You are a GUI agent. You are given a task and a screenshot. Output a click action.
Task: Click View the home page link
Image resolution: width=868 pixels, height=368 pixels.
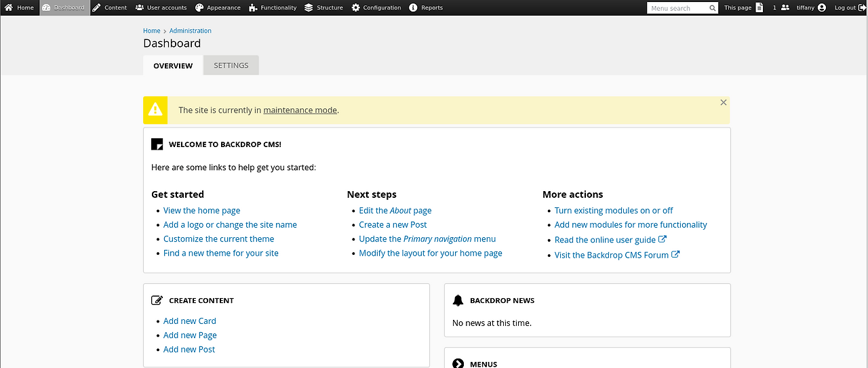point(202,211)
